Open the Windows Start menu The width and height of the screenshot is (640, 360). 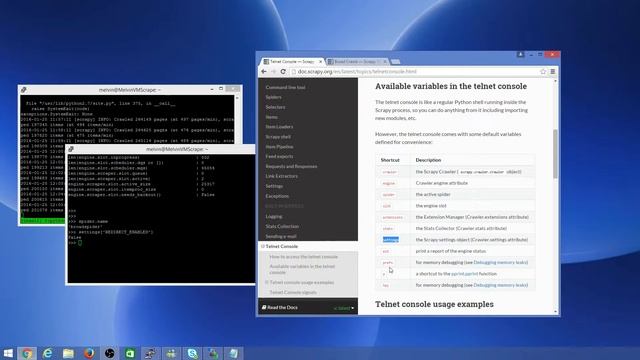point(8,353)
